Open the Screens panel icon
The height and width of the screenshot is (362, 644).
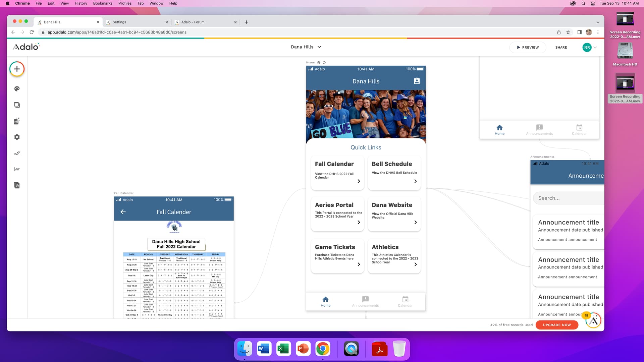(17, 105)
